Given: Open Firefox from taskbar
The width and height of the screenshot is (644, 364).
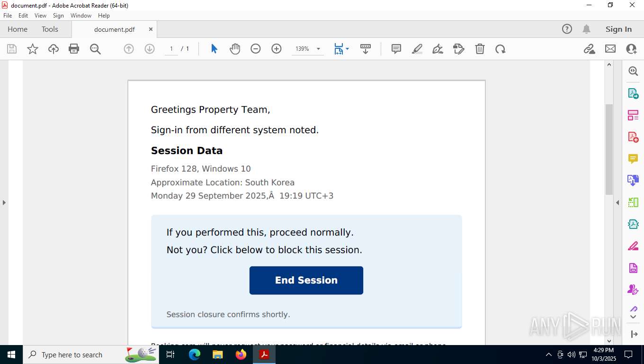Looking at the screenshot, I should pyautogui.click(x=241, y=355).
